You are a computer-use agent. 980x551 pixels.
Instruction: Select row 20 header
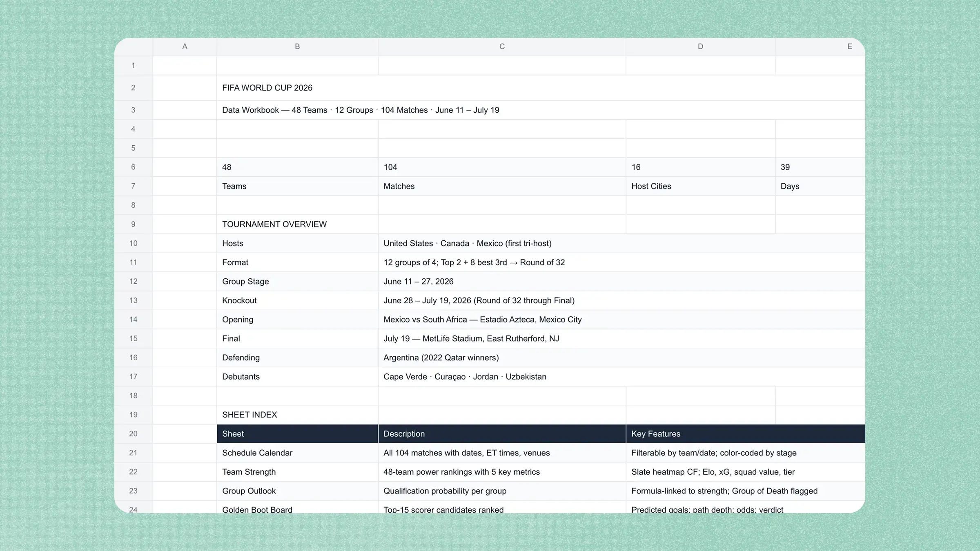[x=134, y=433]
